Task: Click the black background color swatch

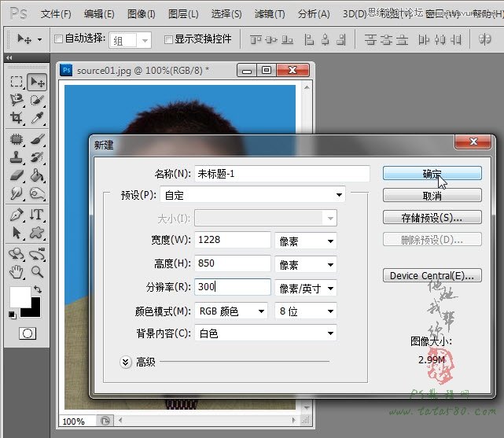Action: pyautogui.click(x=35, y=311)
